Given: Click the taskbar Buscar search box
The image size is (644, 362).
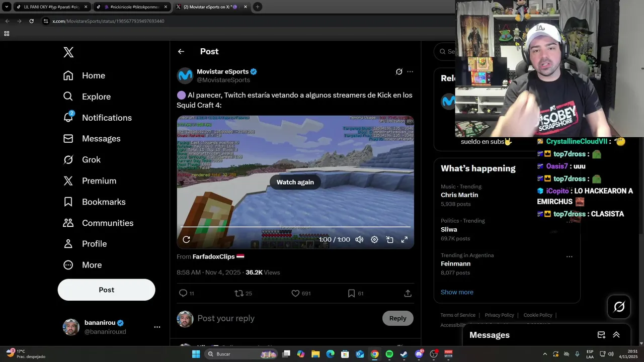Looking at the screenshot, I should [242, 354].
